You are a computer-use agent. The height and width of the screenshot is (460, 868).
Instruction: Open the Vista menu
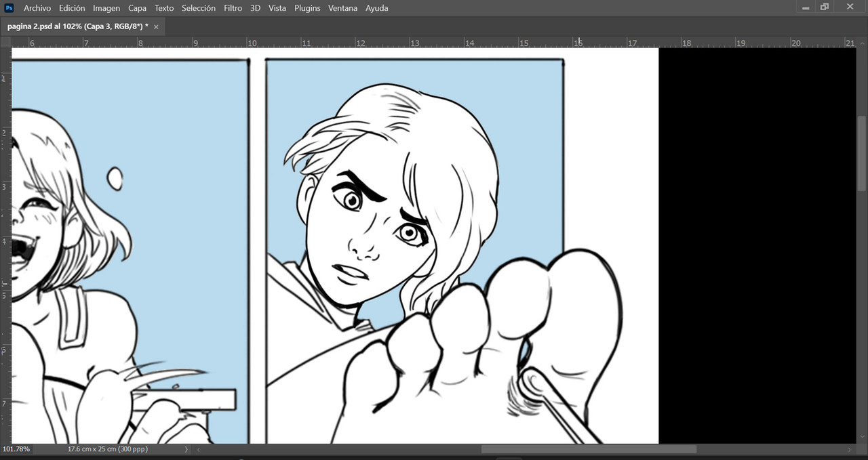click(x=277, y=8)
